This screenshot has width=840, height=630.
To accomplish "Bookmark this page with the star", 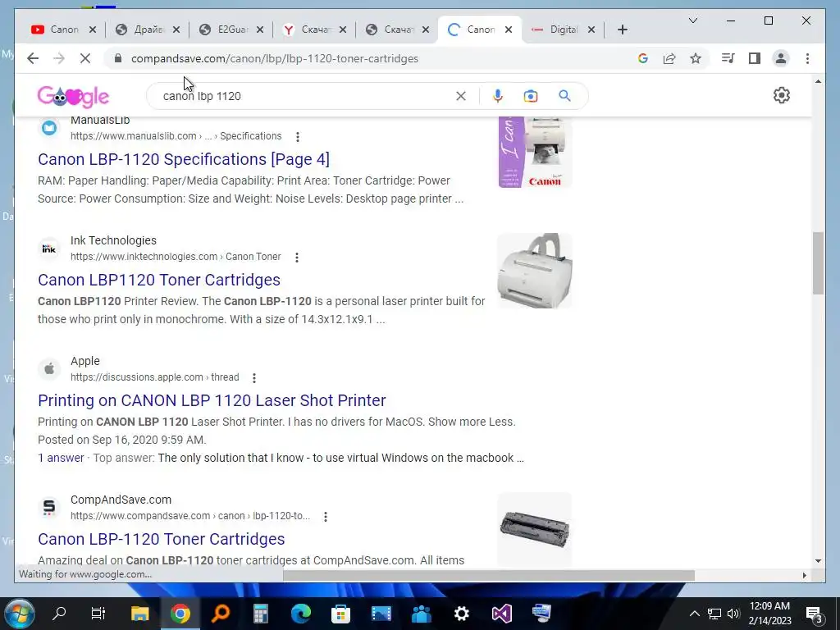I will pos(696,58).
